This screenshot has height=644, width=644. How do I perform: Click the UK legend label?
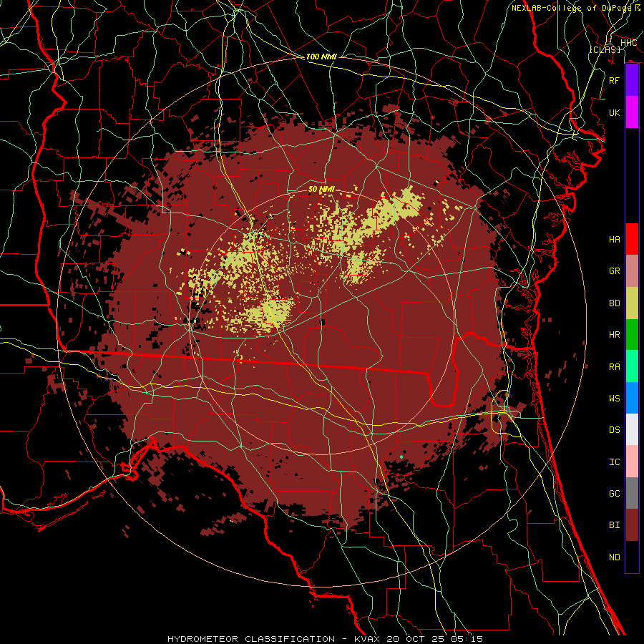pyautogui.click(x=615, y=112)
